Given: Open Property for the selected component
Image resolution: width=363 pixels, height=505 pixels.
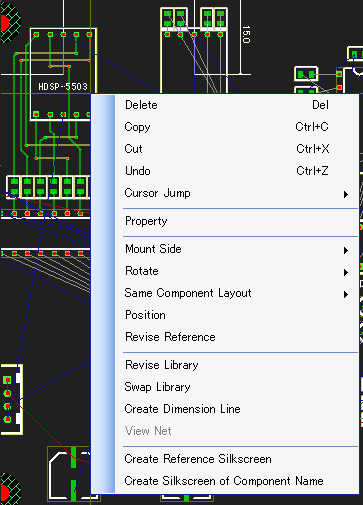Looking at the screenshot, I should pyautogui.click(x=237, y=221).
